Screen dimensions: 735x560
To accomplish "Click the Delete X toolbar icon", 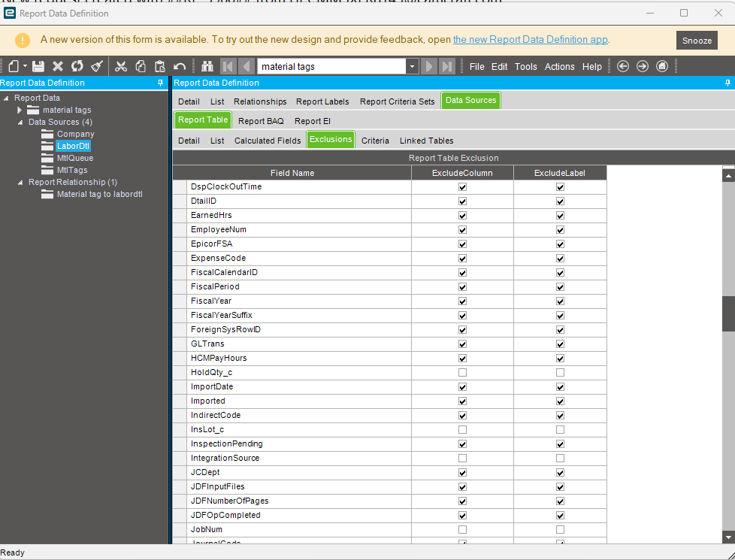I will point(58,67).
